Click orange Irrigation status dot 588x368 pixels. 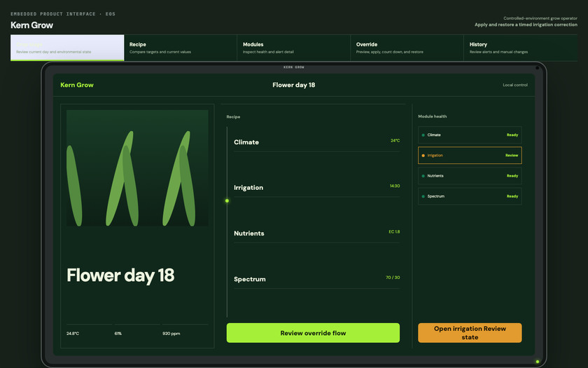(423, 156)
